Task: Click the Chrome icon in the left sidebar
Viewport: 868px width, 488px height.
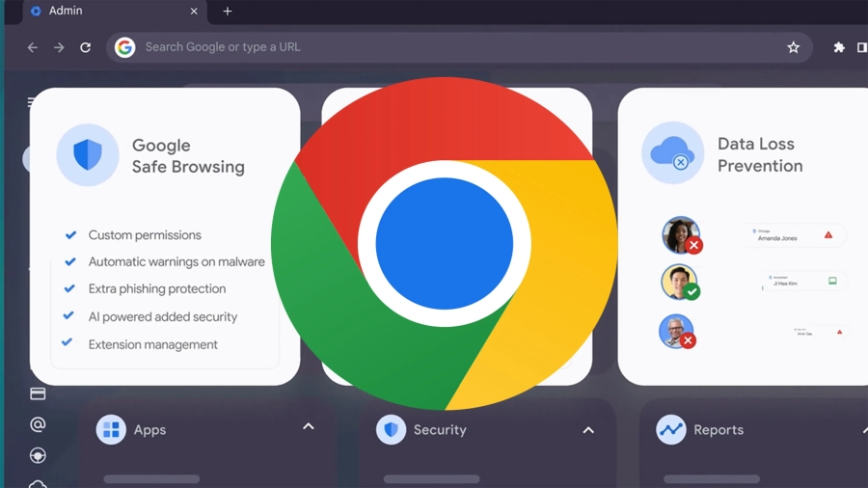Action: tap(38, 455)
